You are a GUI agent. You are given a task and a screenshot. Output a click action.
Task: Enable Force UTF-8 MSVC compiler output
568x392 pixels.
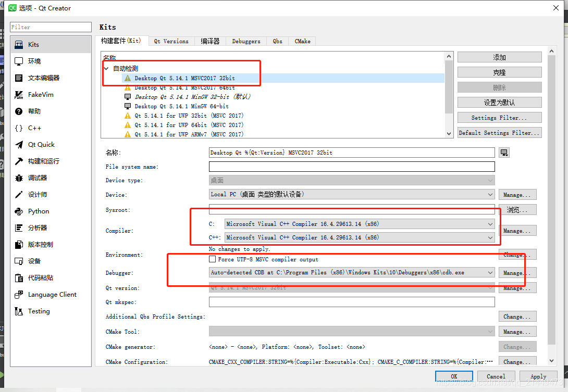212,259
